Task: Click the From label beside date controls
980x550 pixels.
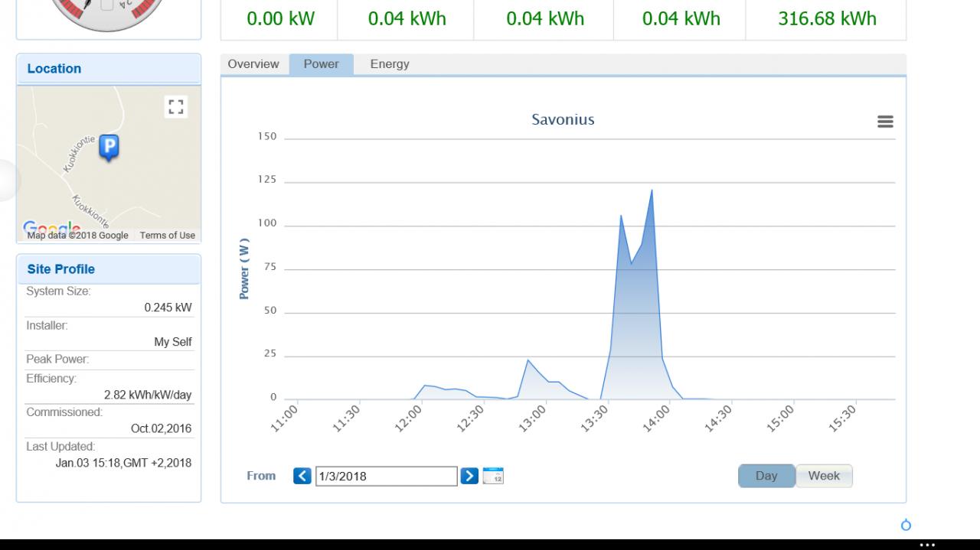Action: point(261,476)
